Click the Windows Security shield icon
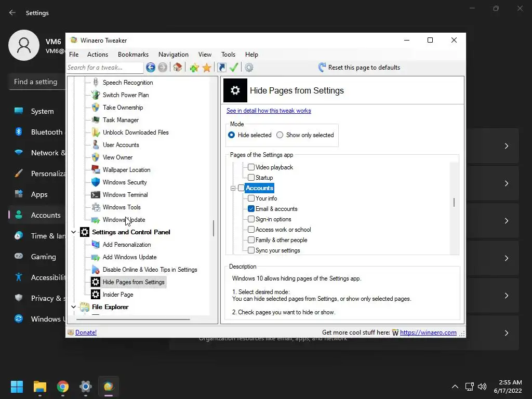The height and width of the screenshot is (399, 532). point(96,182)
